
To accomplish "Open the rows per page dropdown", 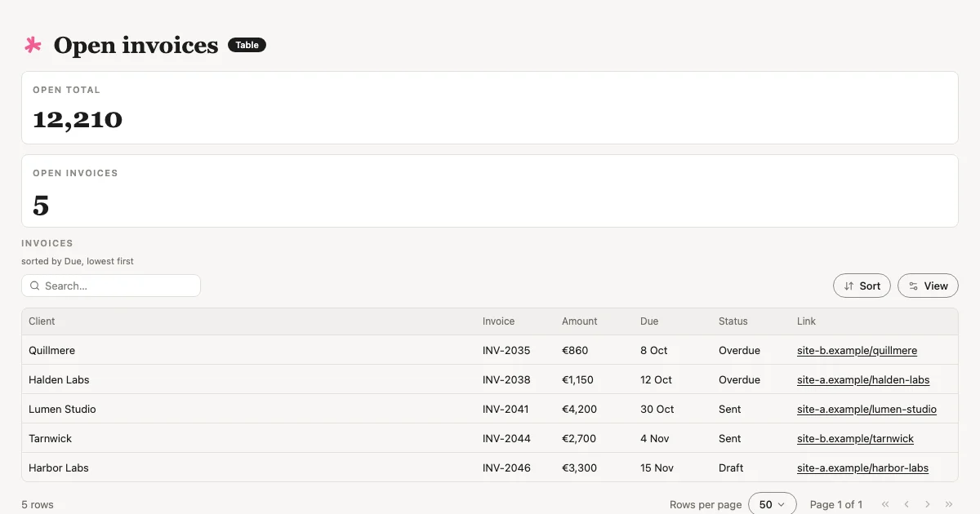I will 772,504.
